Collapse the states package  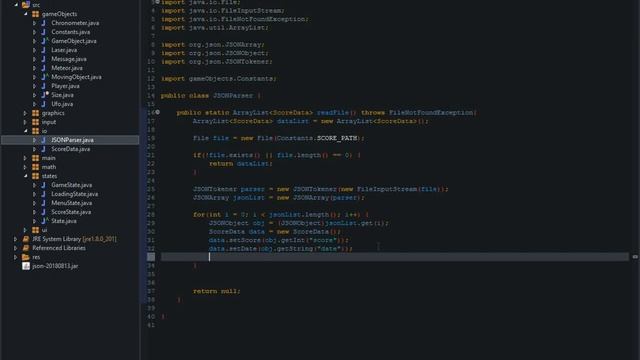pos(25,176)
